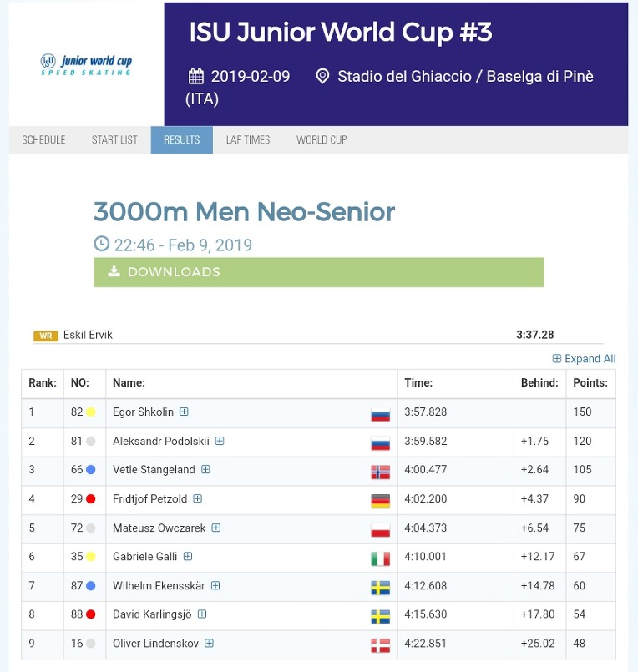Switch to the Lap Times tab
638x672 pixels.
(248, 140)
